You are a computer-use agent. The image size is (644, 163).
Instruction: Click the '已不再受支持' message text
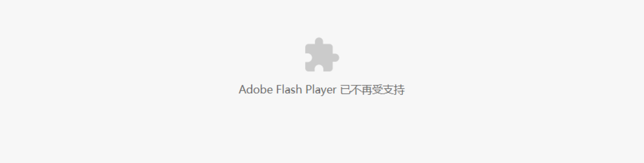(372, 90)
